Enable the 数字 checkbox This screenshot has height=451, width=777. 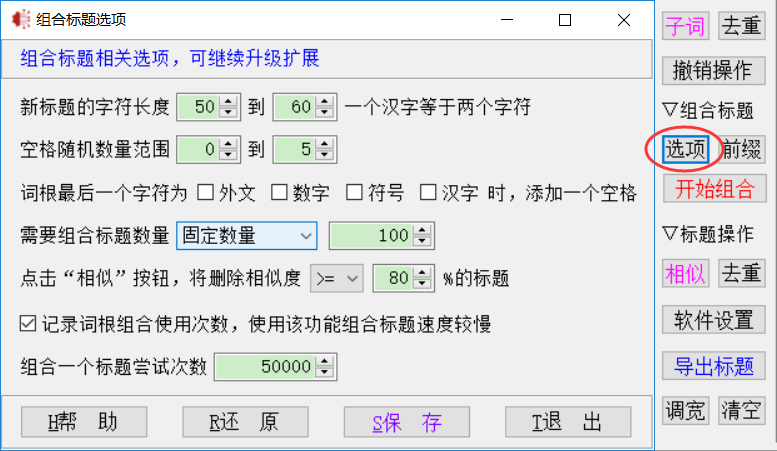tap(280, 192)
